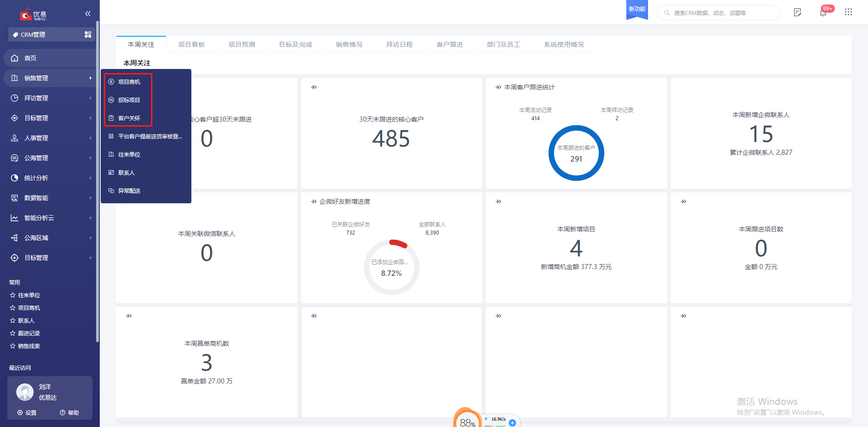Open the apps grid icon
868x427 pixels.
(x=848, y=12)
